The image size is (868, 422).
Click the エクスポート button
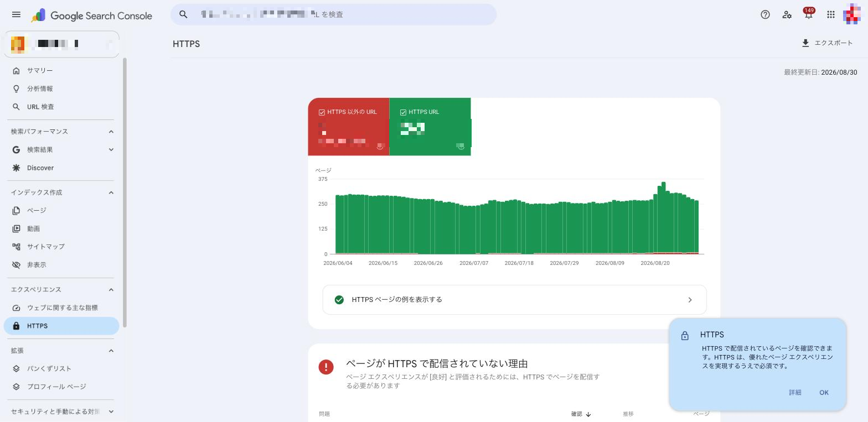827,43
